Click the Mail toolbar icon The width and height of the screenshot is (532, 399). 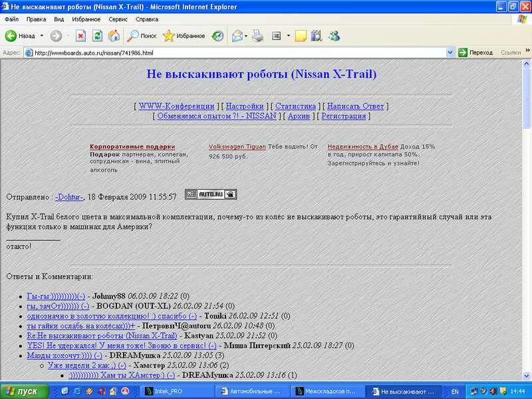[x=237, y=36]
